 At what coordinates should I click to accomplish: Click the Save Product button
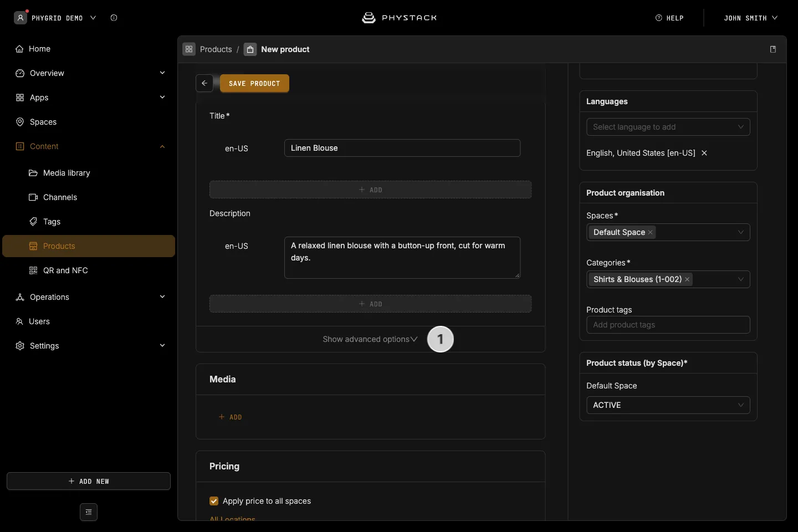pos(254,83)
